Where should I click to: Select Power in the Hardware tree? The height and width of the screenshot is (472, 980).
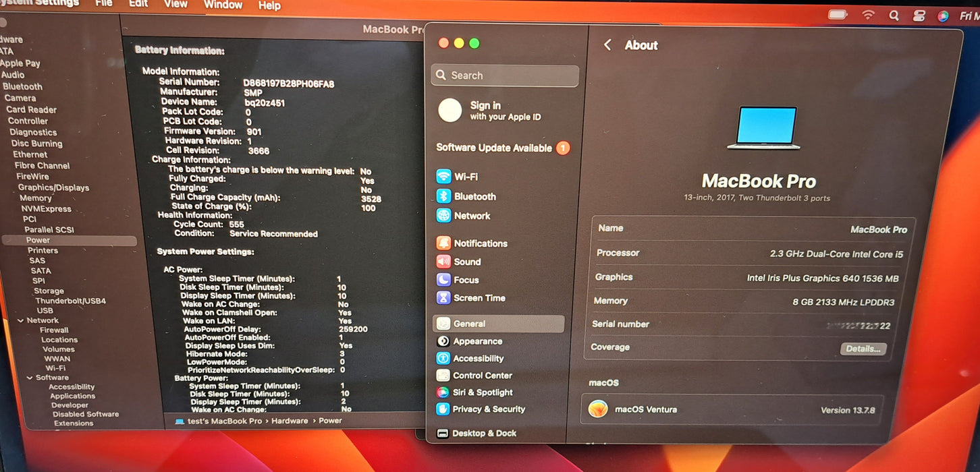38,239
